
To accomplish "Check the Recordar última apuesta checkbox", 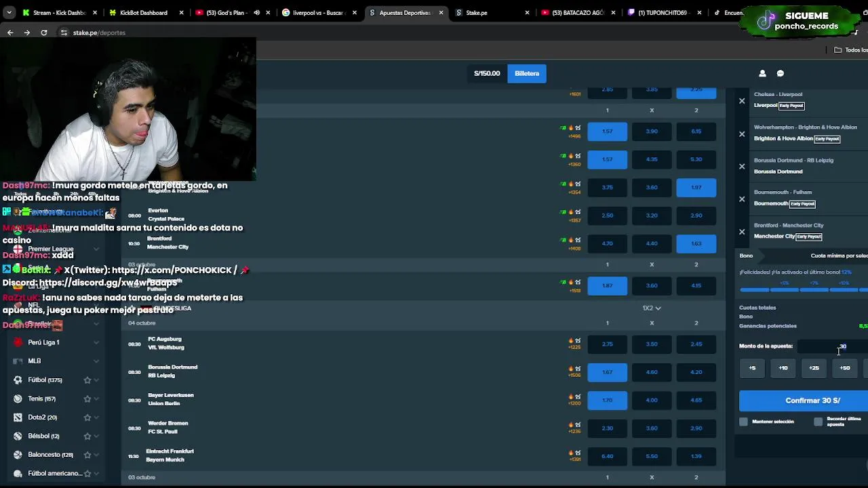I will (x=818, y=422).
